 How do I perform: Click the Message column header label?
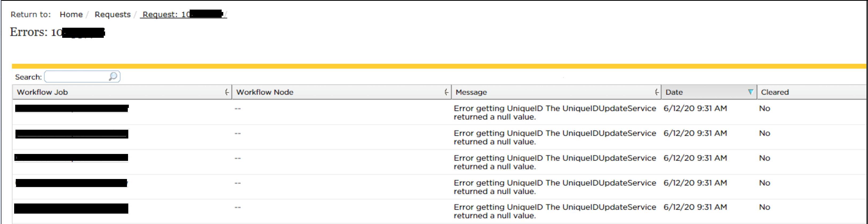[x=471, y=92]
